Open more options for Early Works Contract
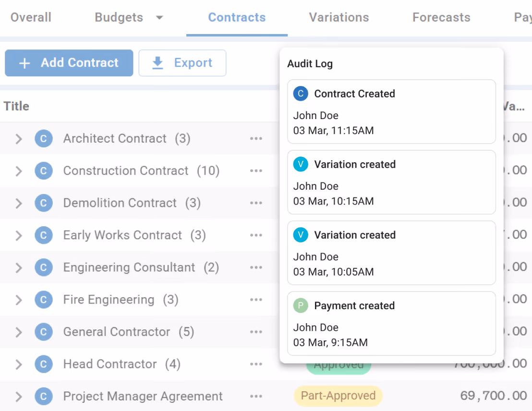 (x=256, y=235)
